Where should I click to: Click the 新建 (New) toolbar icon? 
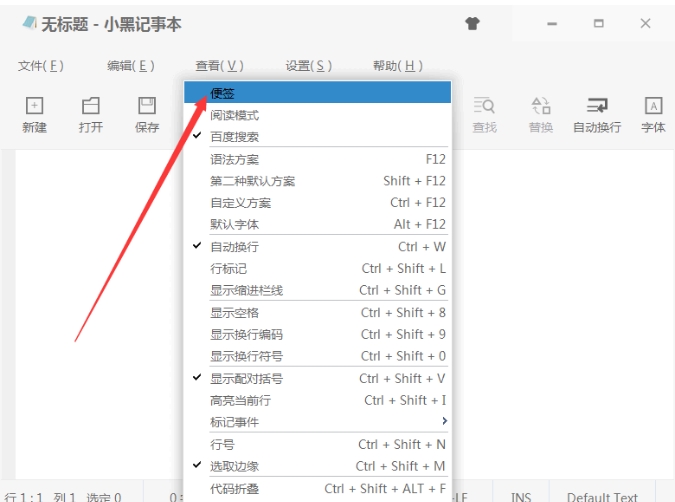34,114
